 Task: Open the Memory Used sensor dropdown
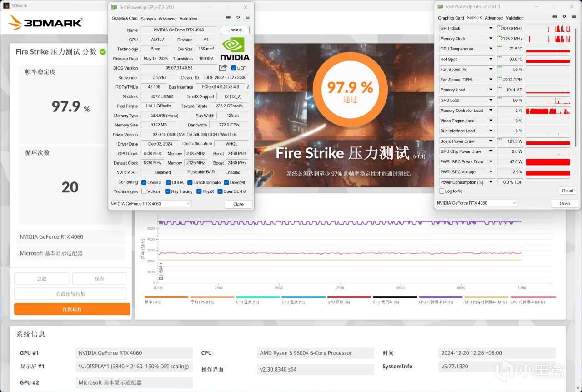point(491,90)
